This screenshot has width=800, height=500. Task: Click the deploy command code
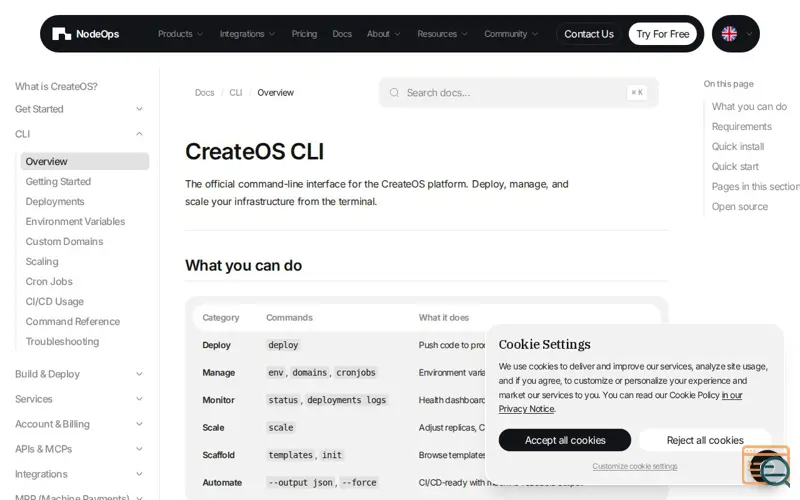[283, 345]
